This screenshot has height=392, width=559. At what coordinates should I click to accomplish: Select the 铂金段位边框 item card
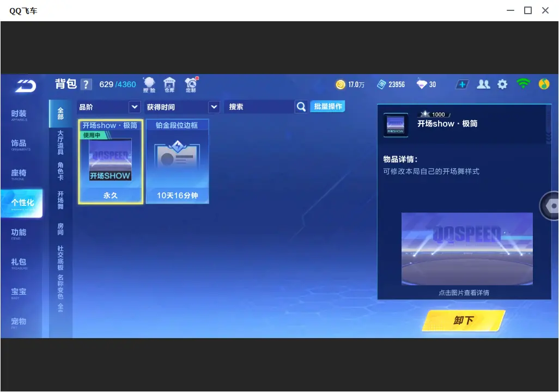(178, 162)
